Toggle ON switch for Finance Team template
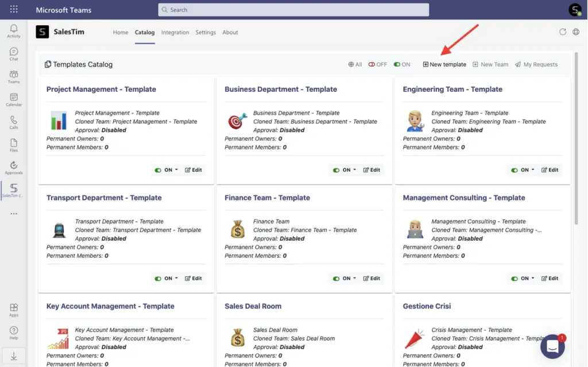 click(336, 279)
